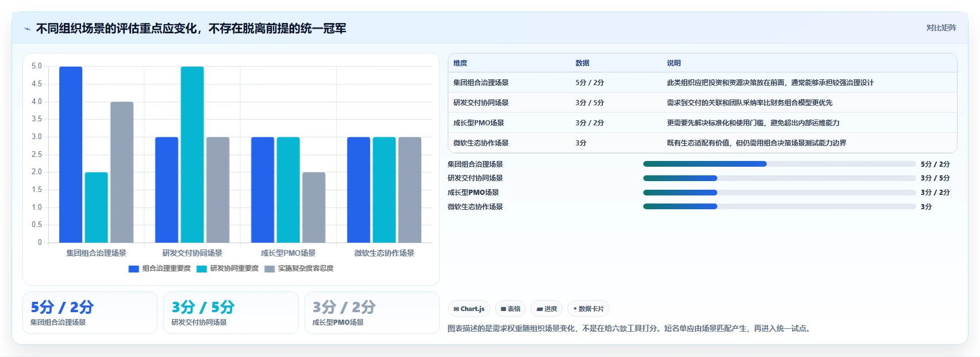Click the 研发交付协同场景 progress bar
Viewport: 980px width, 357px height.
(779, 178)
